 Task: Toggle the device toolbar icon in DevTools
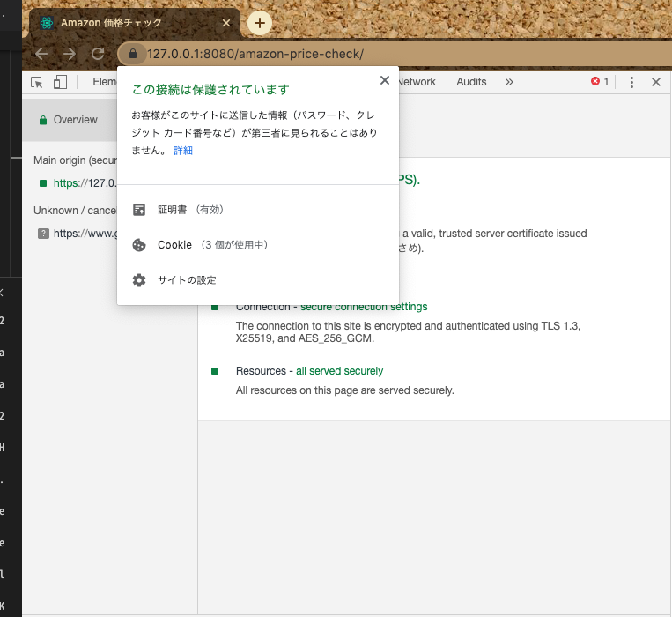60,82
